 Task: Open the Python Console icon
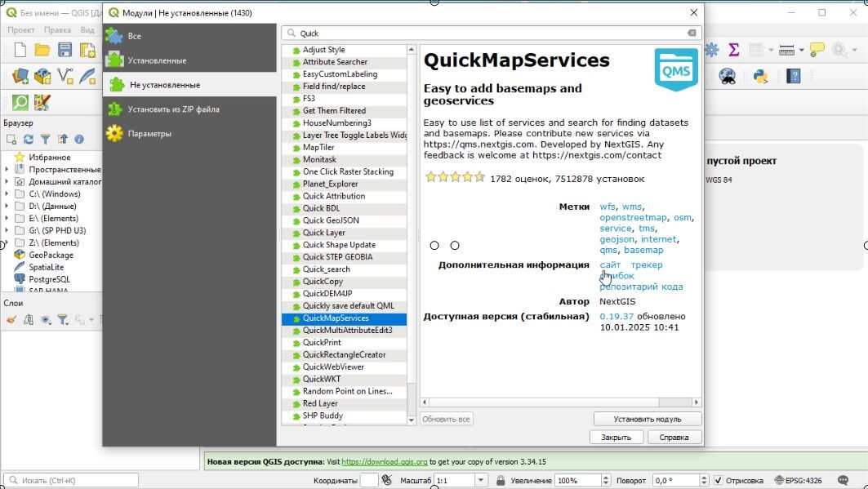coord(760,76)
